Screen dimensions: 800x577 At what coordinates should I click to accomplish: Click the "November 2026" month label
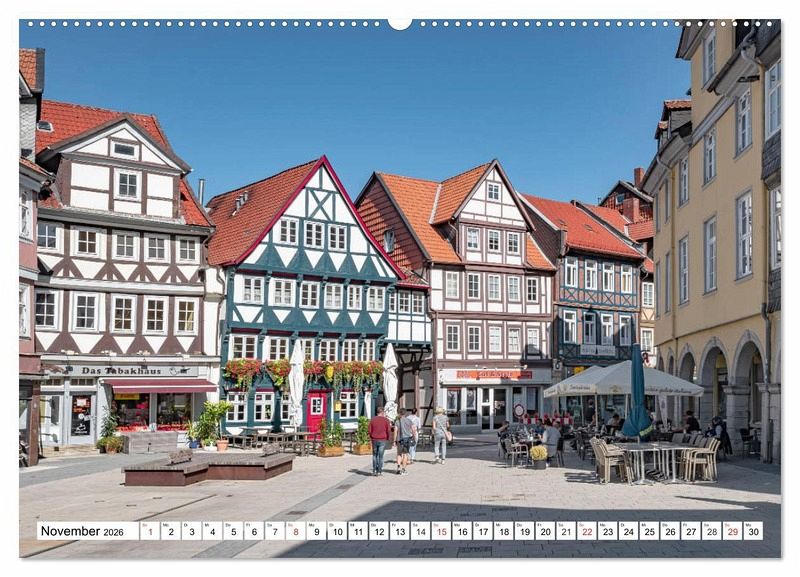[x=82, y=531]
